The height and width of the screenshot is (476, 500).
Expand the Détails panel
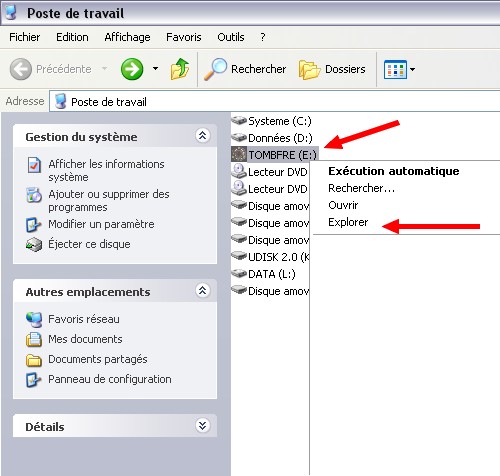pyautogui.click(x=202, y=426)
